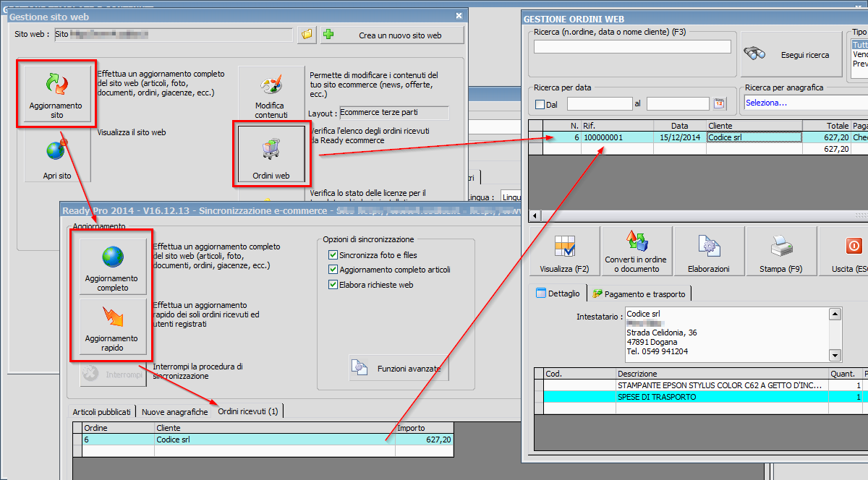
Task: Focus the order search text field
Action: click(632, 46)
